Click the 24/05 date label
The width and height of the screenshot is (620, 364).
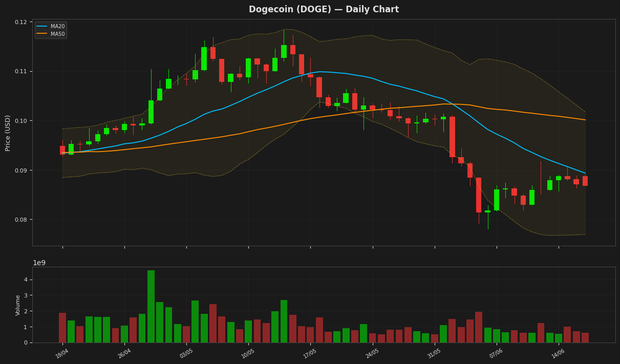pos(372,353)
